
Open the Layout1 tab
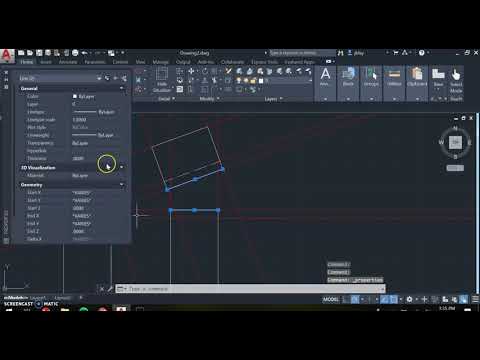coord(38,298)
